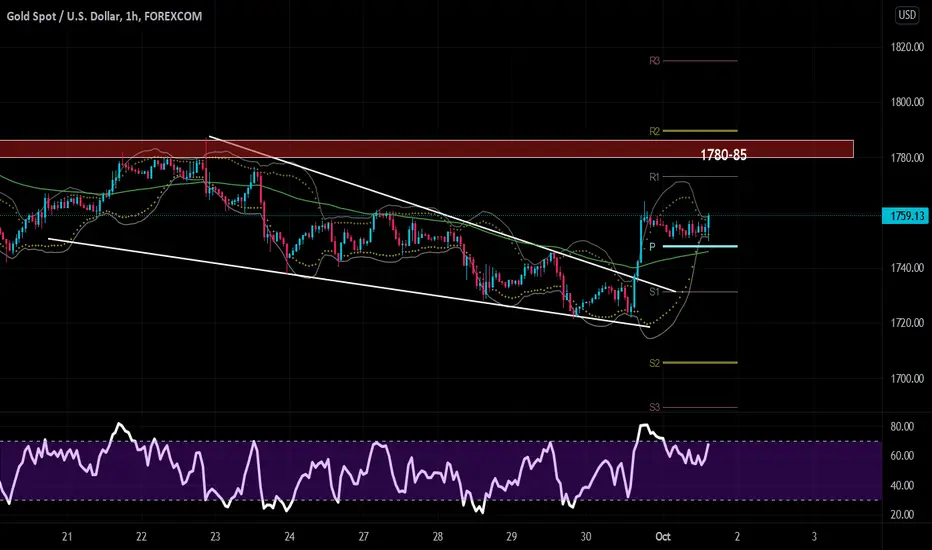Click the RSI 80.00 scale label
Image resolution: width=932 pixels, height=550 pixels.
coord(902,426)
